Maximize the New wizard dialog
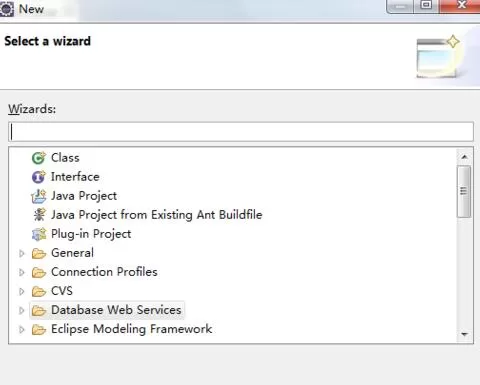The width and height of the screenshot is (480, 385). point(426,5)
